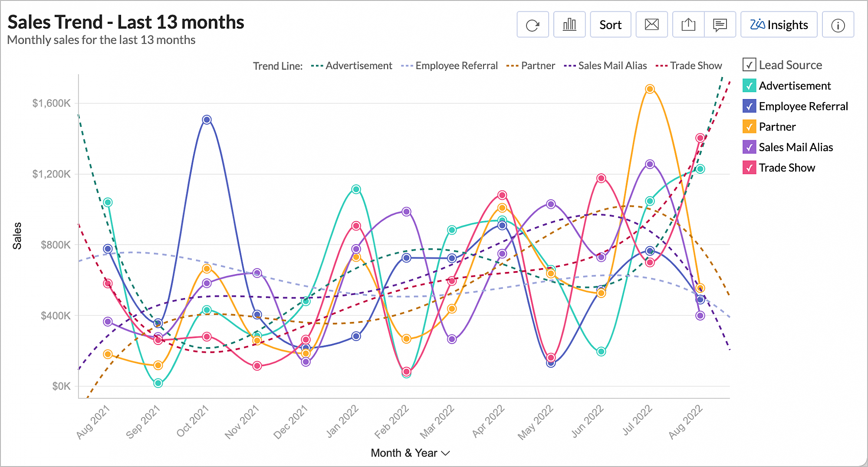Click the email envelope icon
The image size is (868, 467).
[x=651, y=25]
